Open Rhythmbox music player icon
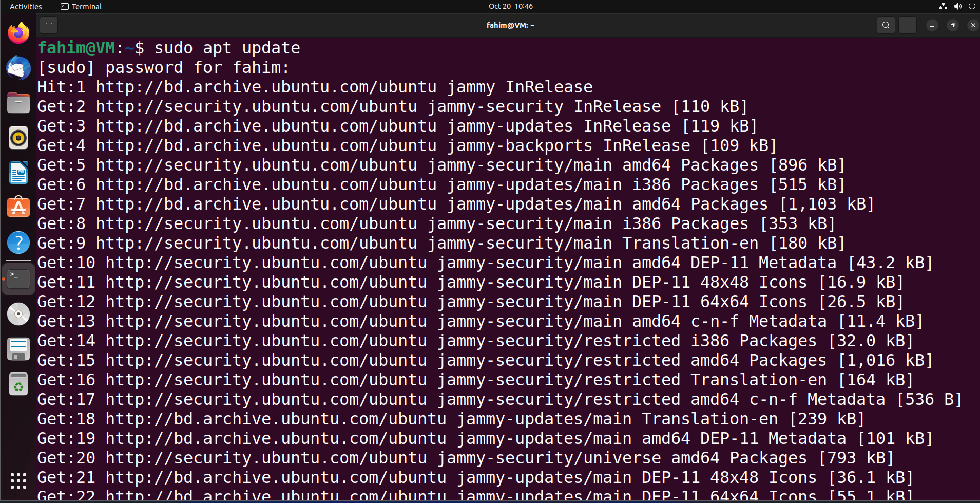 [18, 138]
